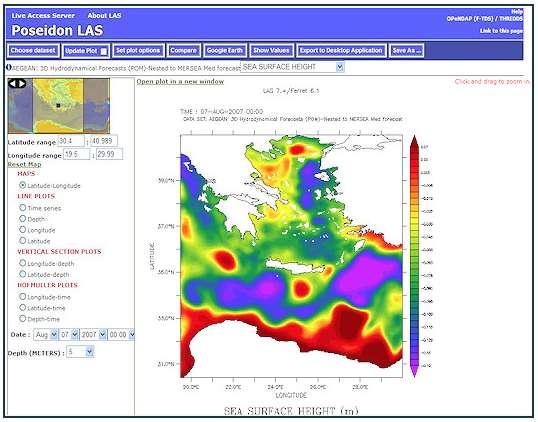The width and height of the screenshot is (538, 422).
Task: Choose the Depth-time Hofmuller plot option
Action: [23, 318]
